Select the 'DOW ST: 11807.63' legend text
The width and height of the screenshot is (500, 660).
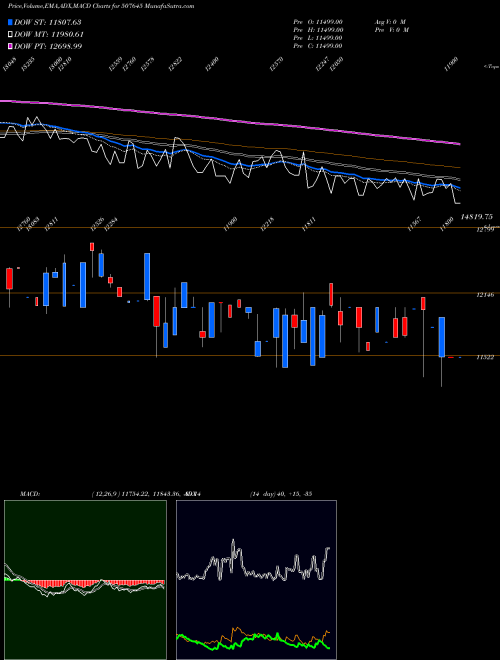pos(48,22)
